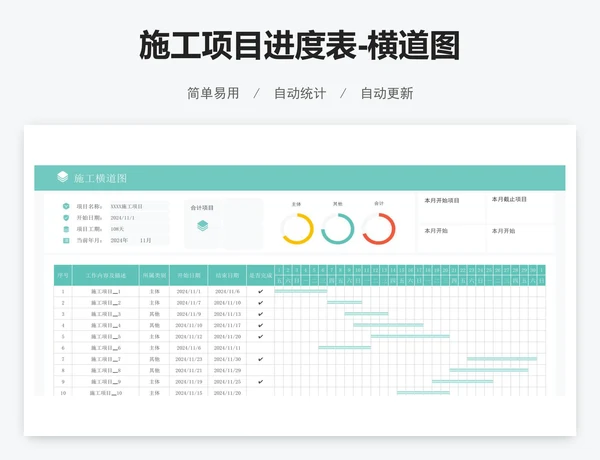Click the calendar icon next to 当前年月
This screenshot has height=460, width=600.
(66, 240)
